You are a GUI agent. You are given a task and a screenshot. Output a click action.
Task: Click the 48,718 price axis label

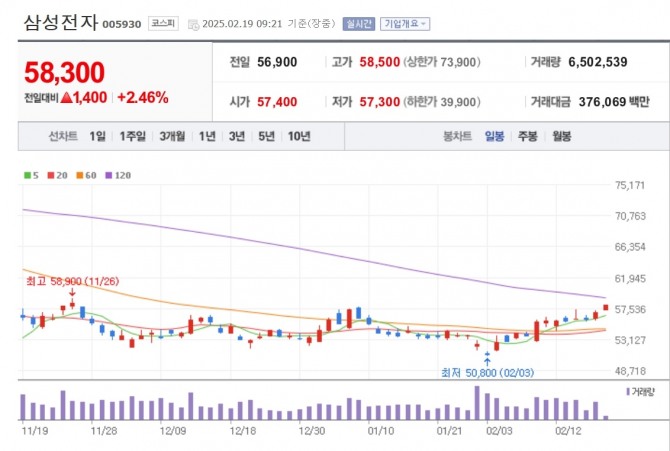(630, 371)
